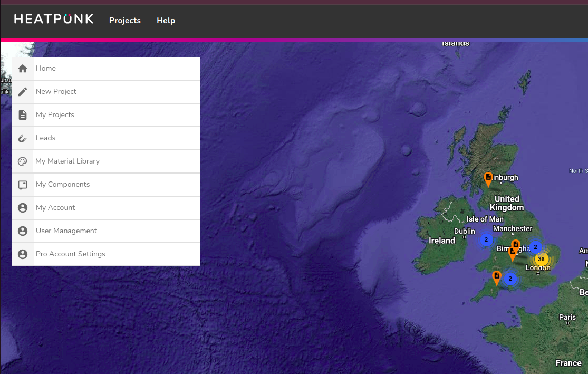Image resolution: width=588 pixels, height=374 pixels.
Task: Click the France label on the map
Action: coord(568,363)
